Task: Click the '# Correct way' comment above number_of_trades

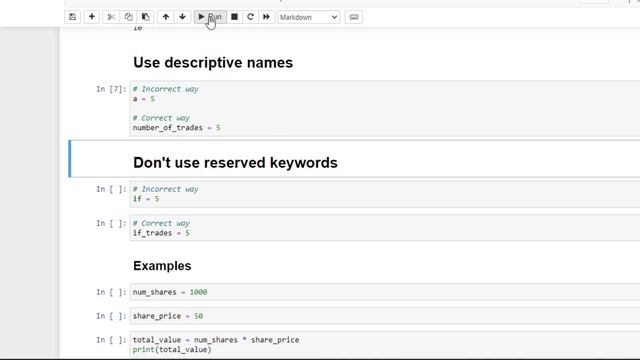Action: click(x=161, y=118)
